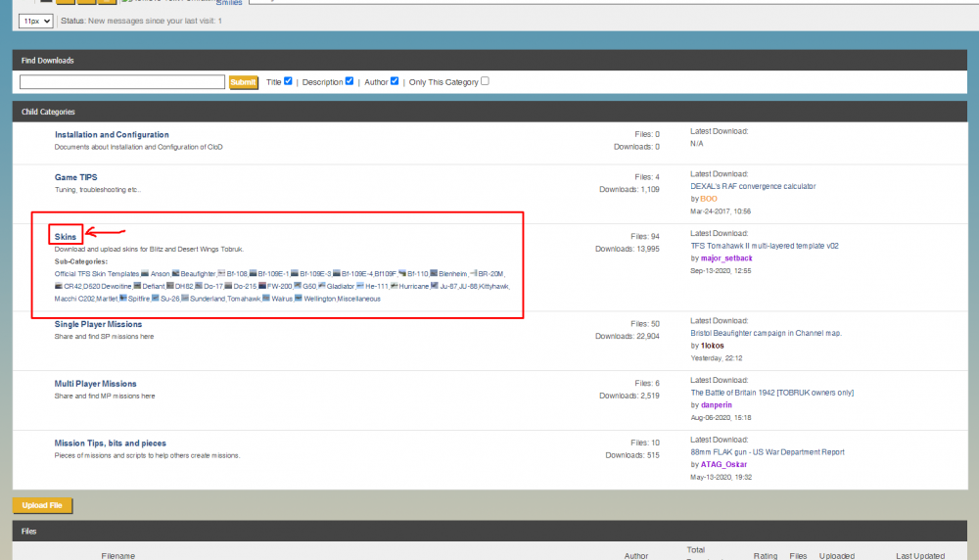View author major_setback's profile
The image size is (979, 560).
click(x=726, y=257)
